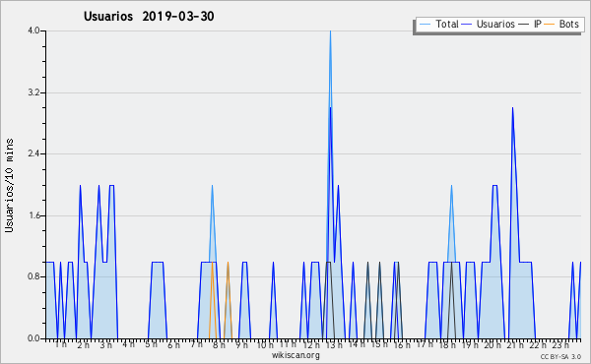Screen dimensions: 591x364
Task: Click the '23 h' x-axis label
Action: (560, 344)
